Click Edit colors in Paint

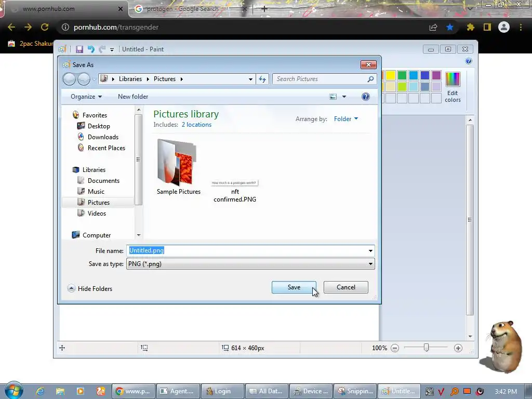[453, 87]
